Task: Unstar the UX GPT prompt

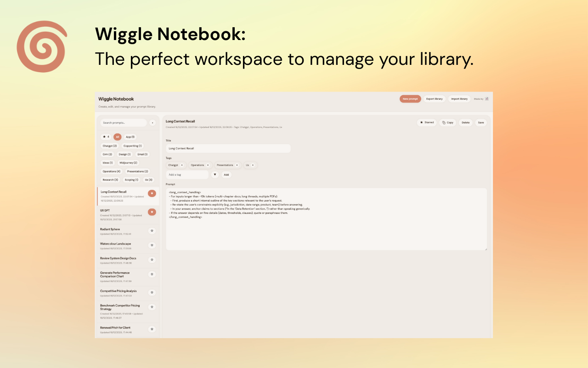Action: click(152, 212)
